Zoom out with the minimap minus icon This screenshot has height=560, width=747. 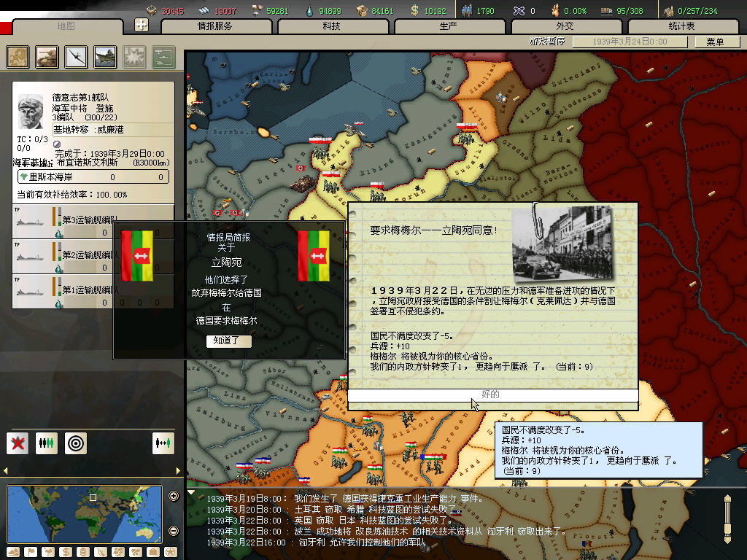coord(174,531)
